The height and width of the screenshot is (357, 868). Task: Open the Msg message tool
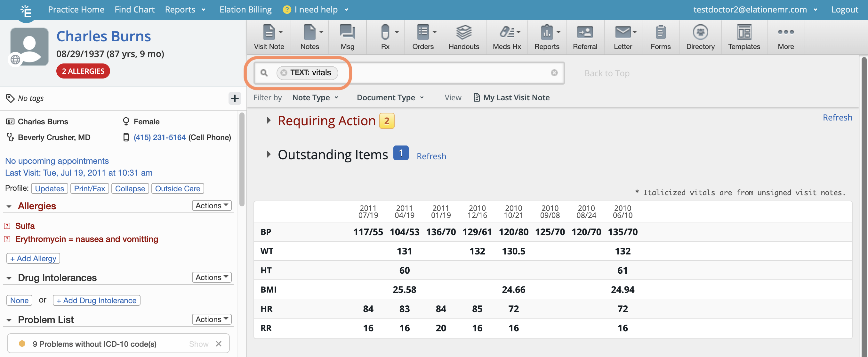click(x=347, y=37)
